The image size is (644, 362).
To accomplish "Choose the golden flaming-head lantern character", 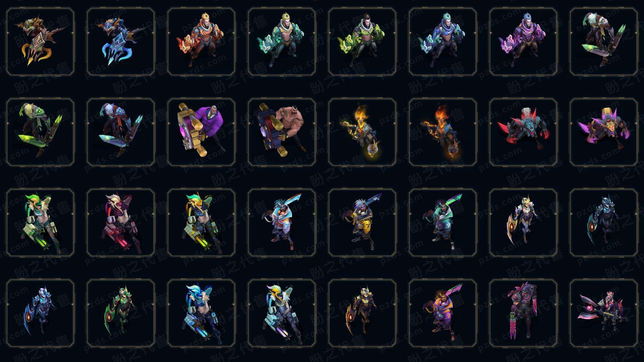I will [x=362, y=132].
